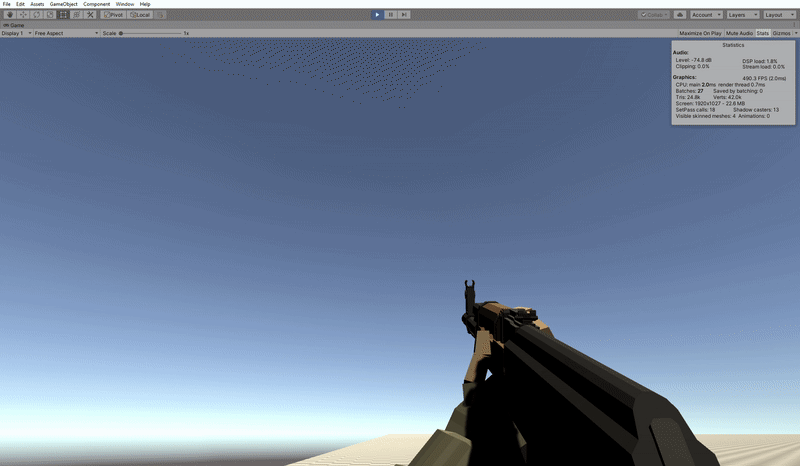
Task: Click the Scale slider handle
Action: 121,33
